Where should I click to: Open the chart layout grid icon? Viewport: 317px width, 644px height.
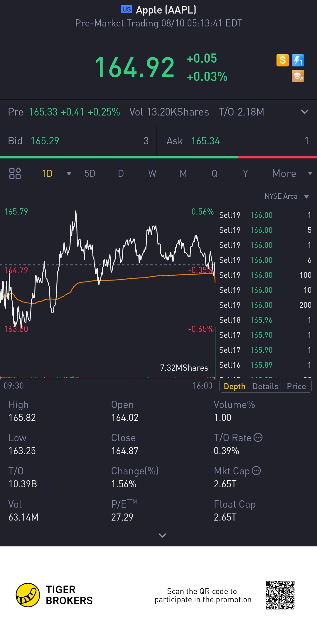pos(15,173)
